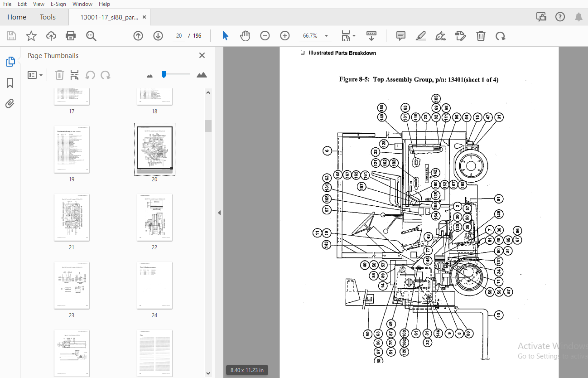Open the File menu
The width and height of the screenshot is (588, 378).
[x=7, y=4]
